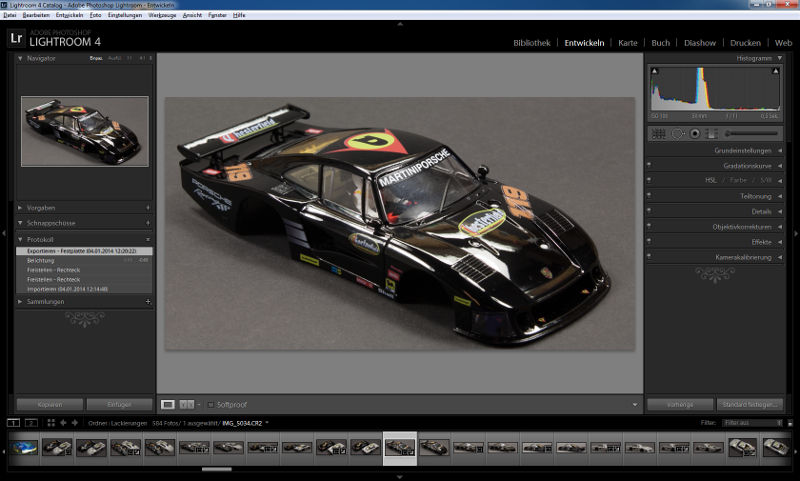Toggle Effekte panel on/off switch

(649, 241)
